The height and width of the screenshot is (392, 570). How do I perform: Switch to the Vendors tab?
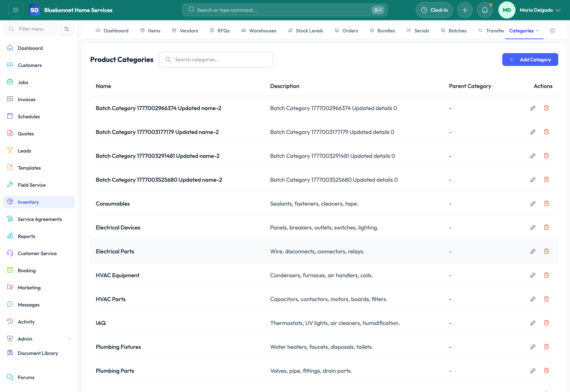point(185,31)
